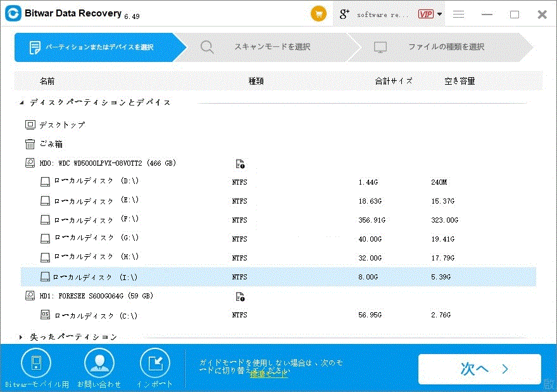This screenshot has width=557, height=392.
Task: Click the disk info icon for HD1
Action: click(x=240, y=297)
